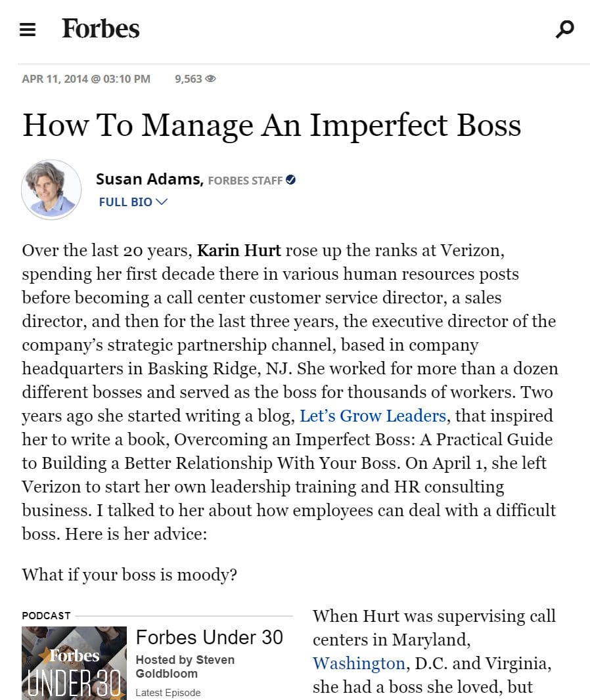
Task: Click the Forbes Under 30 podcast title
Action: point(210,638)
